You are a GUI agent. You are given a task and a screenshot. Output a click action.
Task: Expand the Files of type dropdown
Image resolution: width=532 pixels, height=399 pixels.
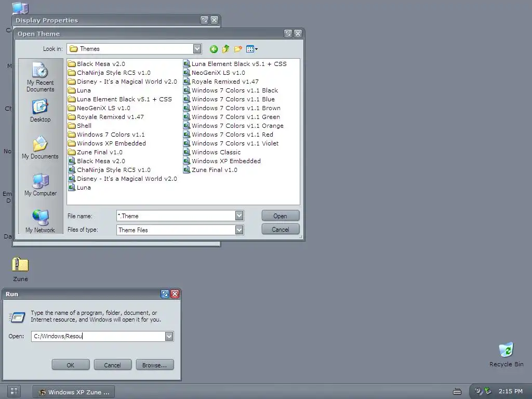pos(239,230)
